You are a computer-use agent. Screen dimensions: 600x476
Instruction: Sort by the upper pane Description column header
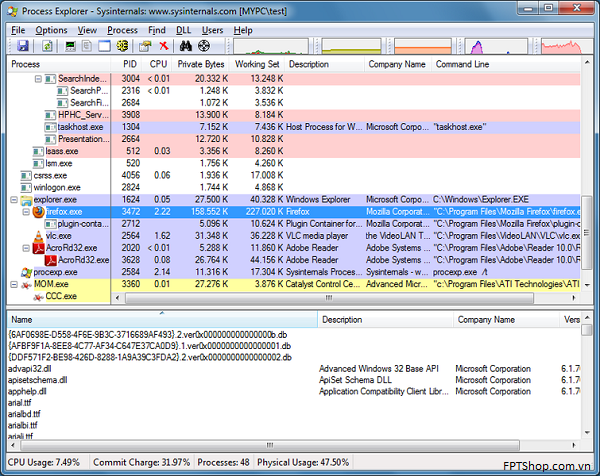(x=324, y=64)
